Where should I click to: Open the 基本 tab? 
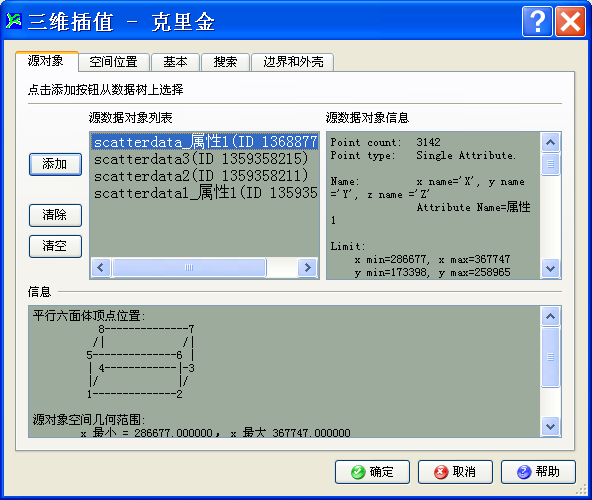175,62
